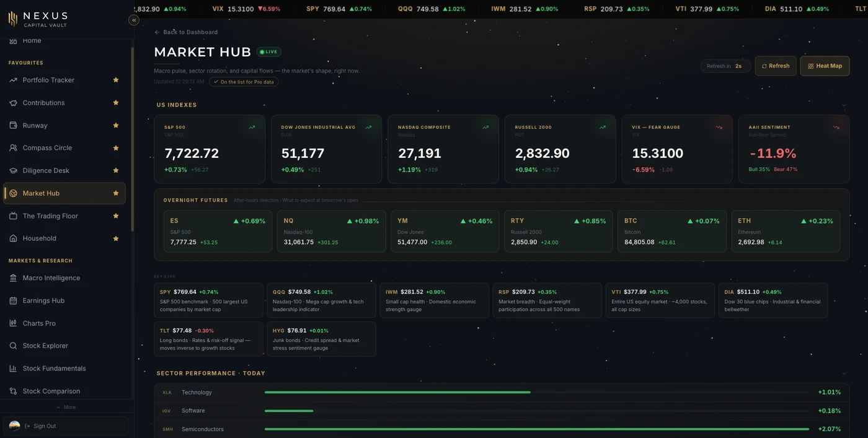Collapse the Sector Performance section chevron
The width and height of the screenshot is (868, 438).
click(844, 374)
